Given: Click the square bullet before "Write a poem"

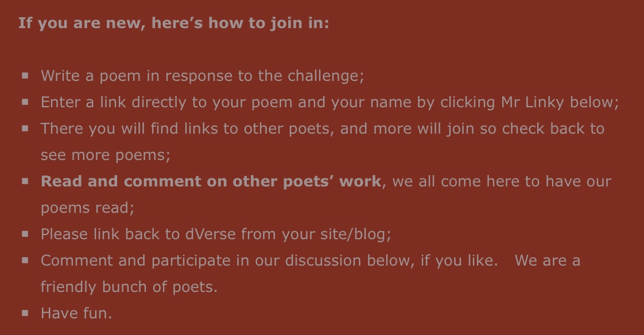Looking at the screenshot, I should point(25,75).
